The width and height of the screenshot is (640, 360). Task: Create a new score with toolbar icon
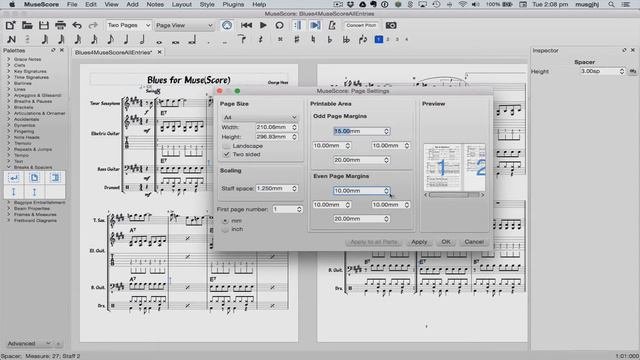(x=11, y=25)
